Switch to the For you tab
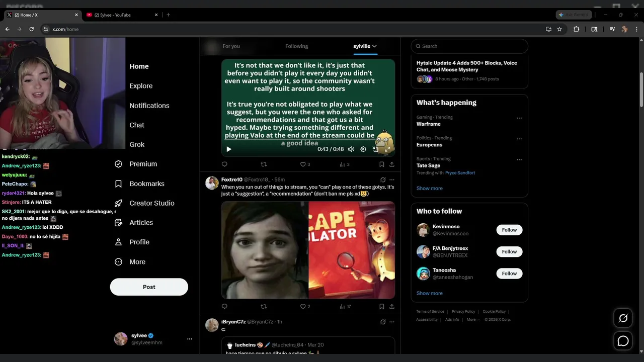The width and height of the screenshot is (644, 362). point(231,46)
